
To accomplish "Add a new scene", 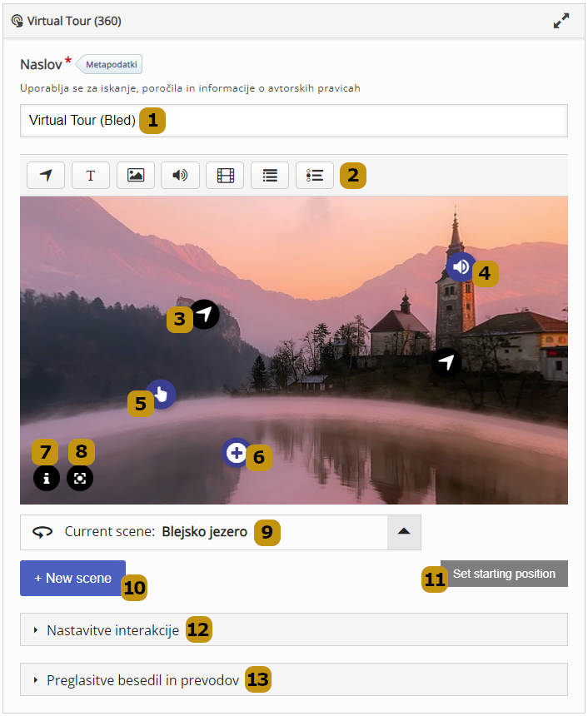I will [x=72, y=578].
